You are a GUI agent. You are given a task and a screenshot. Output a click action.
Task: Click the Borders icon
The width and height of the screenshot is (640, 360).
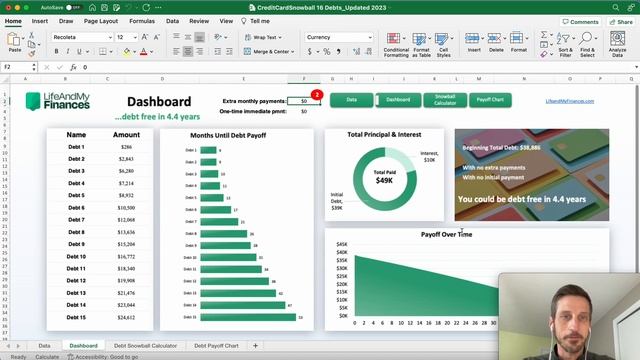tap(103, 52)
